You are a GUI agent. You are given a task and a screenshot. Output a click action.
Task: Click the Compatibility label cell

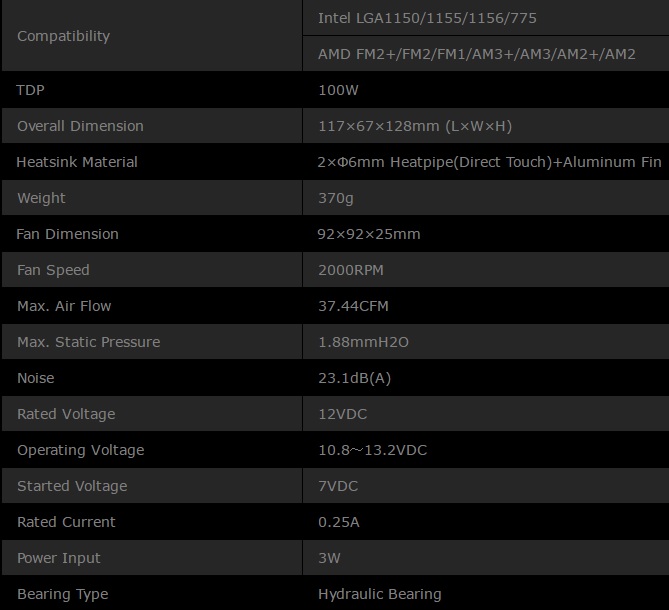(64, 36)
